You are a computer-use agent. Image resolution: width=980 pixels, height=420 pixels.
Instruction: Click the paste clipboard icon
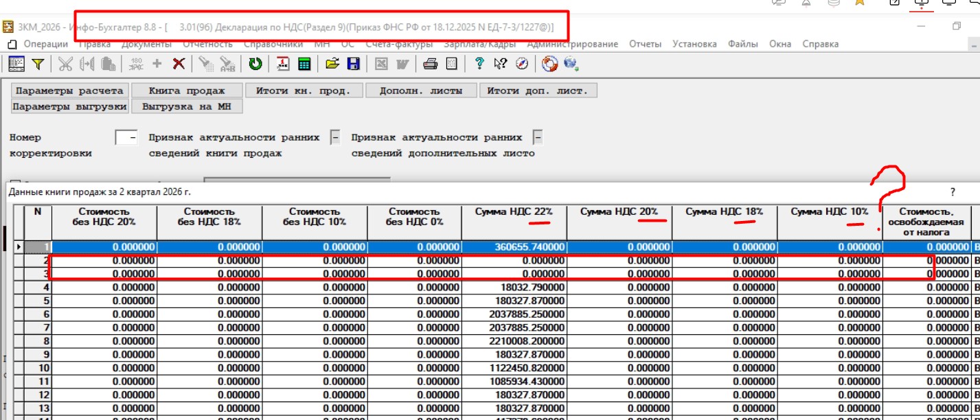(107, 64)
